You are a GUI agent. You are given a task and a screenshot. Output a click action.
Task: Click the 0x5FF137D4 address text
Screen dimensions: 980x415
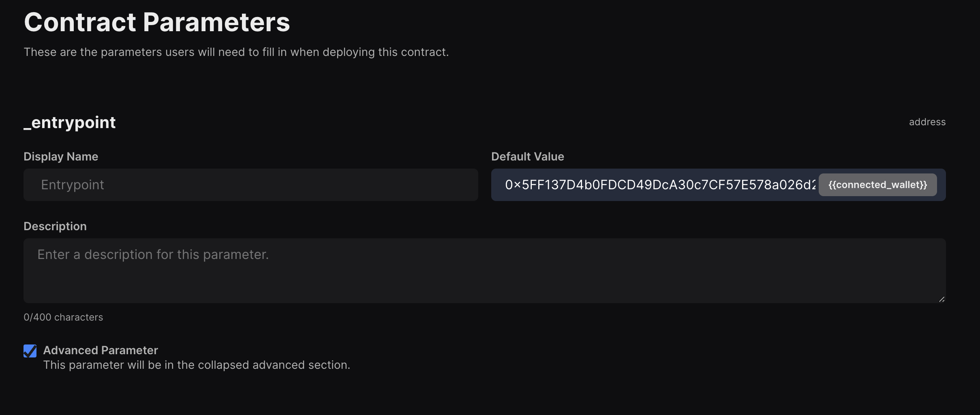pos(660,185)
